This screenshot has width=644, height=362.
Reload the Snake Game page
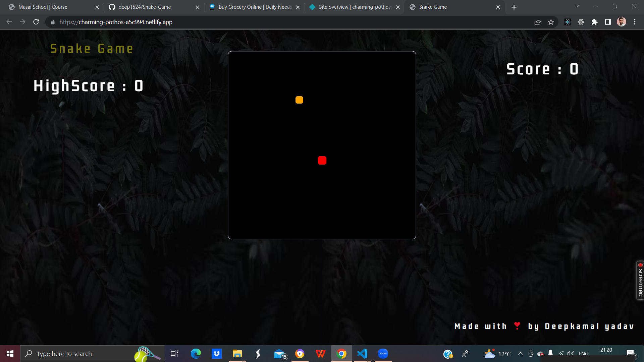(x=36, y=22)
